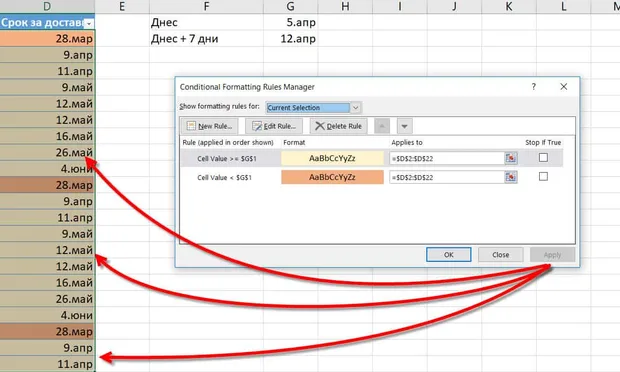The image size is (620, 372).
Task: Collapse dialog via first rule's range selector icon
Action: click(x=511, y=158)
